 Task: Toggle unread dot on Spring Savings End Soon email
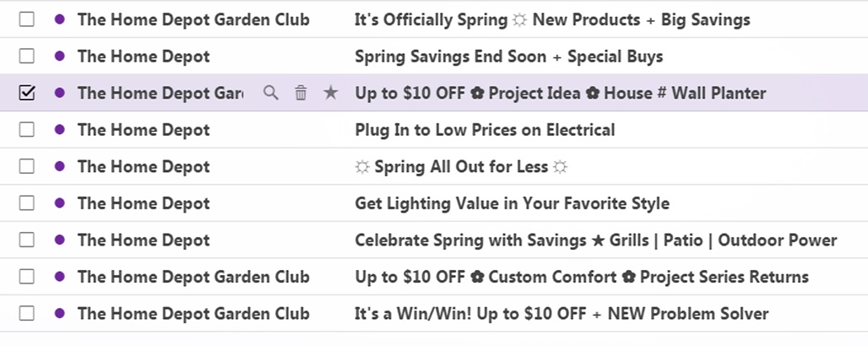(x=59, y=57)
